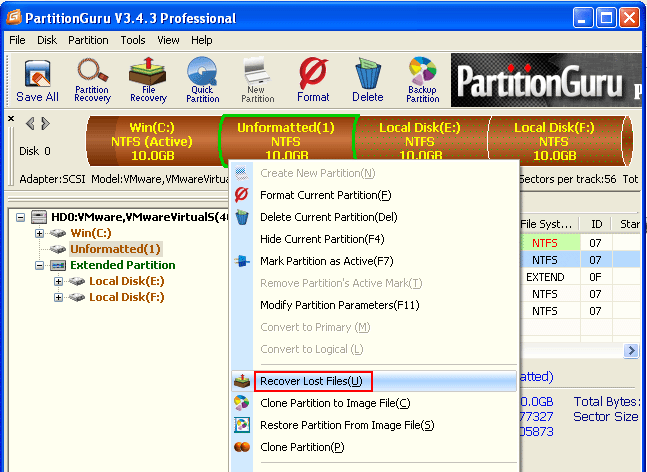Image resolution: width=647 pixels, height=472 pixels.
Task: Open Backup Partition tool
Action: 423,80
